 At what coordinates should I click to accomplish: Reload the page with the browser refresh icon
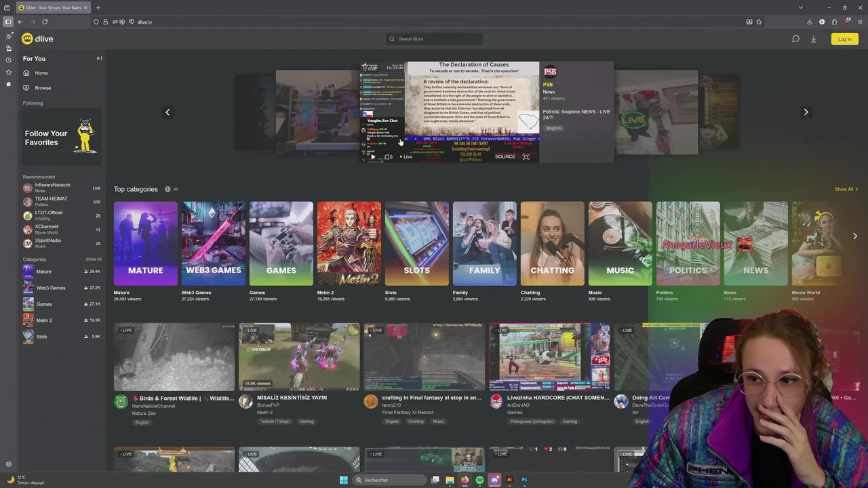45,22
